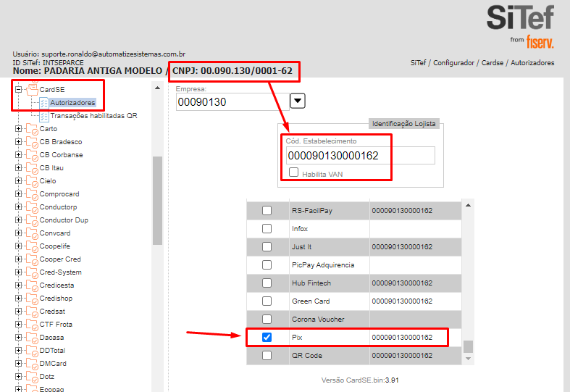
Task: Click the Cielo tree label
Action: tap(48, 181)
